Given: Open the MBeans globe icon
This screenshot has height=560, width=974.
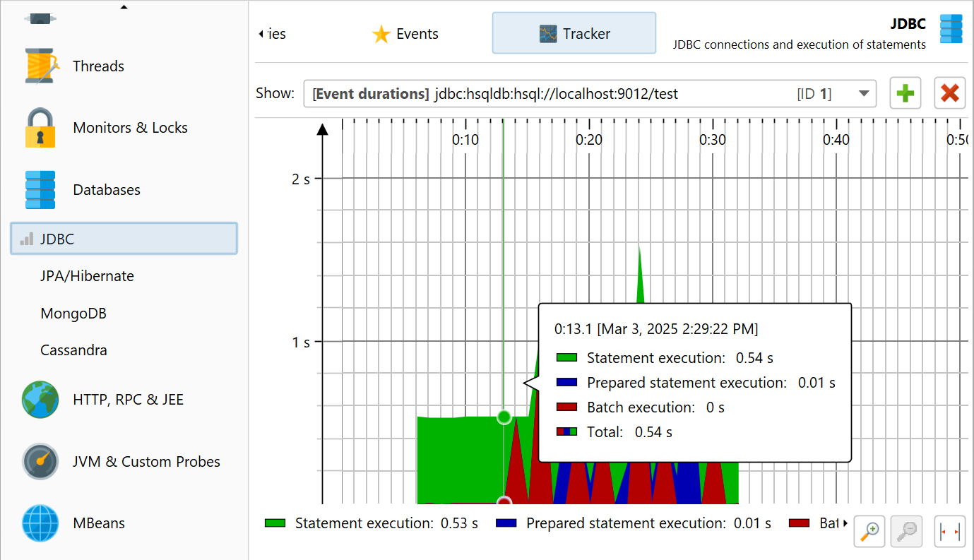Looking at the screenshot, I should pyautogui.click(x=40, y=523).
